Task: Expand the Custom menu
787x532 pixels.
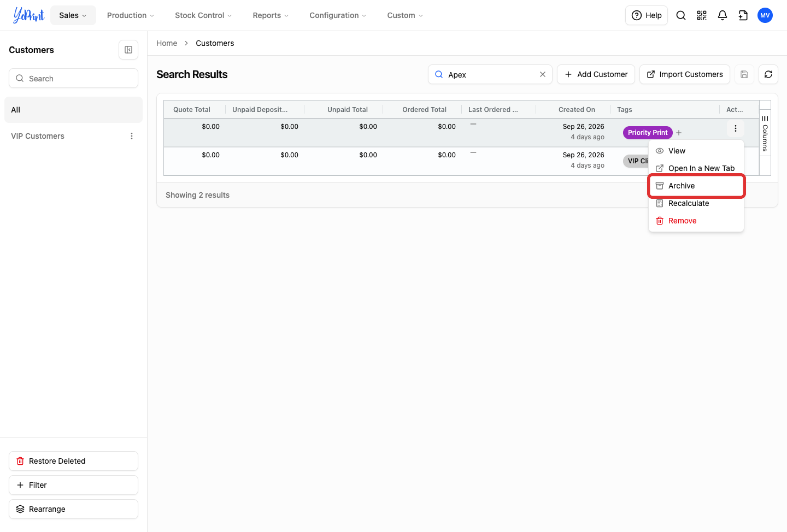Action: click(405, 15)
